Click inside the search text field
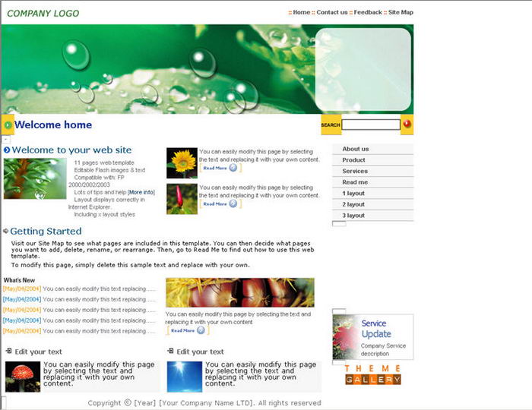 370,125
